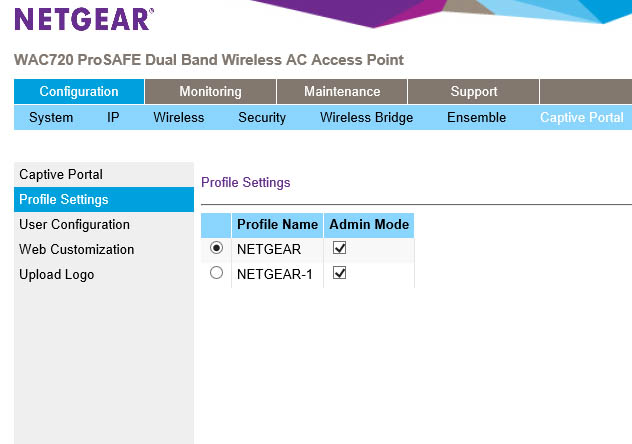Viewport: 632px width, 444px height.
Task: Open the Ensemble submenu
Action: tap(476, 118)
